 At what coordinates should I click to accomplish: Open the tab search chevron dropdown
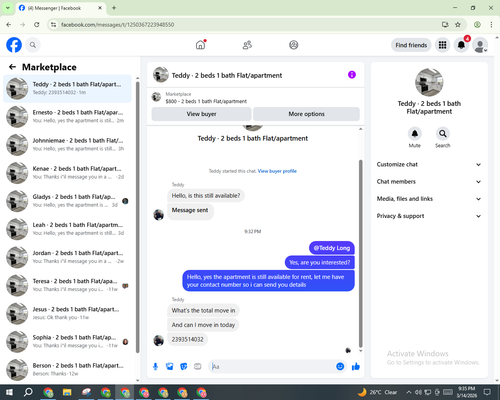click(x=8, y=8)
